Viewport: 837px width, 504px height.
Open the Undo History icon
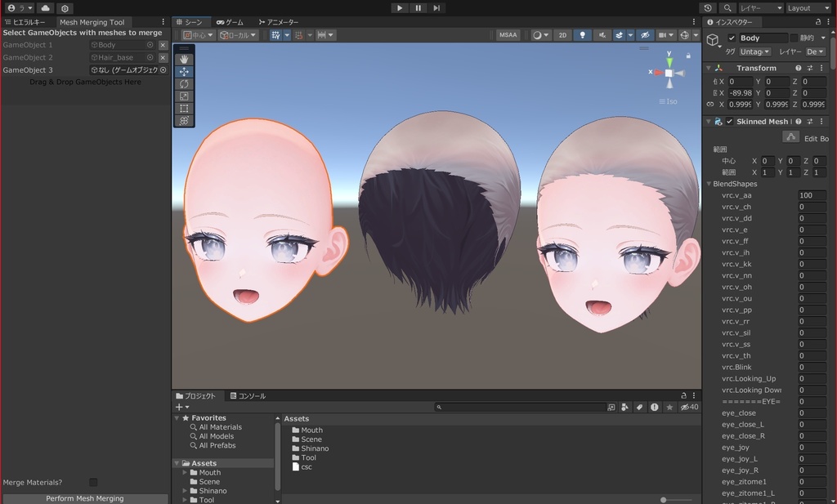pyautogui.click(x=708, y=8)
